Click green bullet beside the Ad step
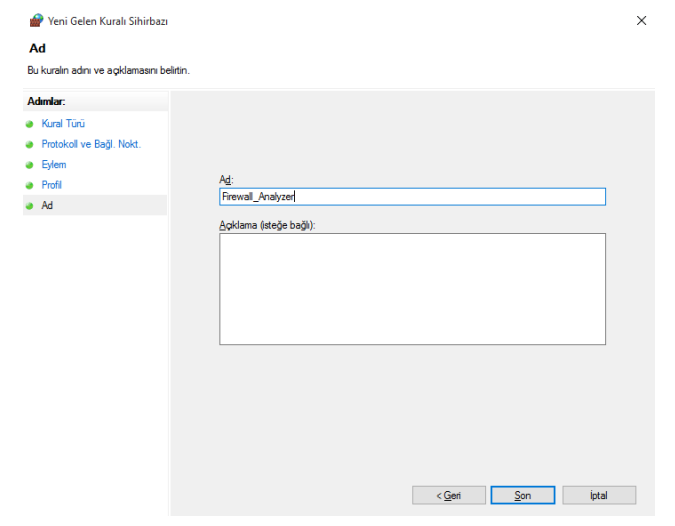Image resolution: width=675 pixels, height=526 pixels. [29, 206]
